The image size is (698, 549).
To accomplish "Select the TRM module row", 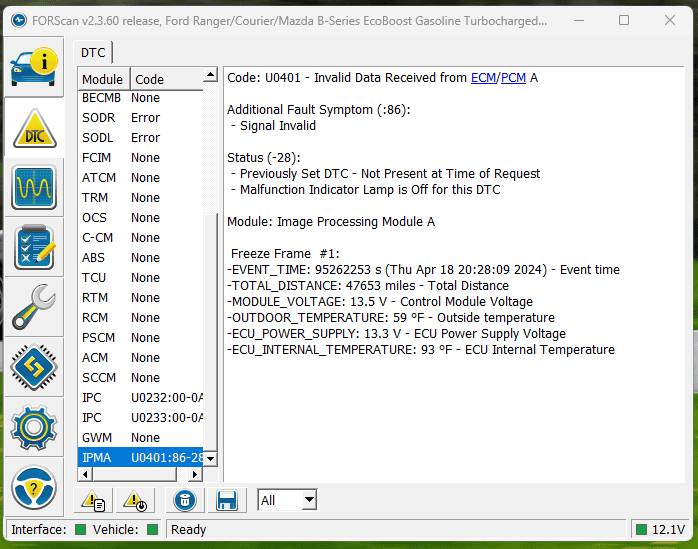I will tap(140, 198).
